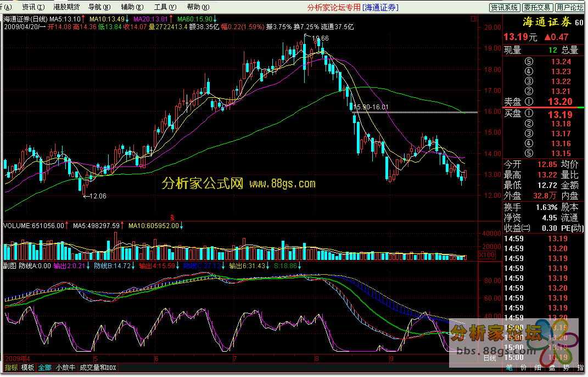Click the 15.90-16.01 gap line label

click(x=371, y=107)
